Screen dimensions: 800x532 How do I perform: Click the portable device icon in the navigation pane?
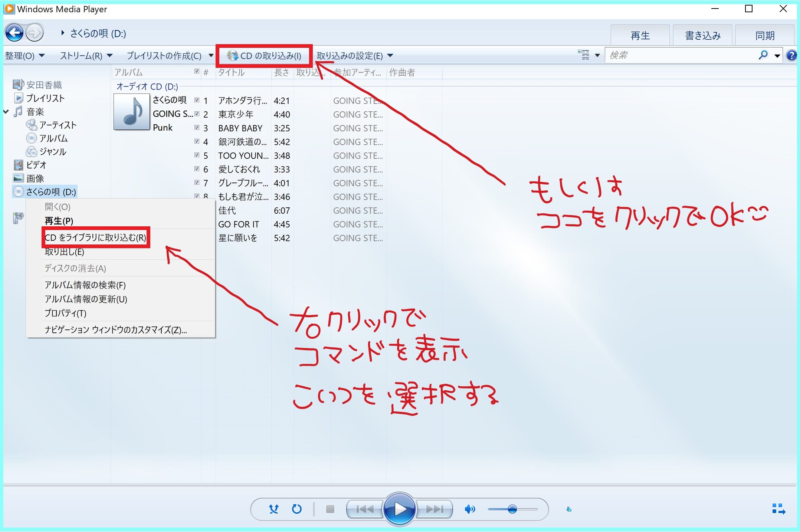coord(18,218)
